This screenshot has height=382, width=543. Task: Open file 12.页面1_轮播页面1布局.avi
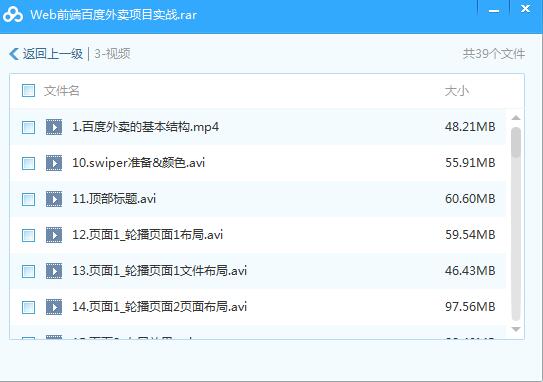click(148, 235)
